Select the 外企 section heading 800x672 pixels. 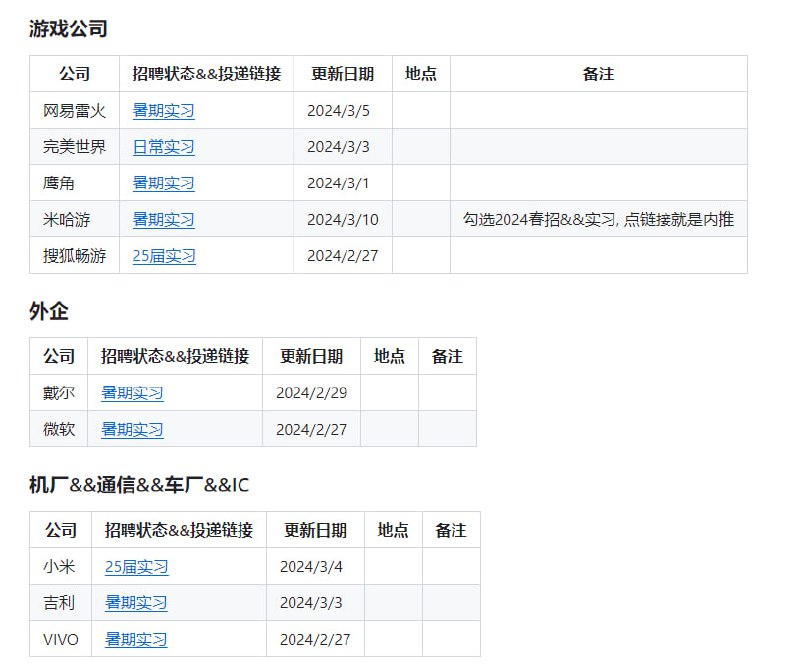click(41, 312)
